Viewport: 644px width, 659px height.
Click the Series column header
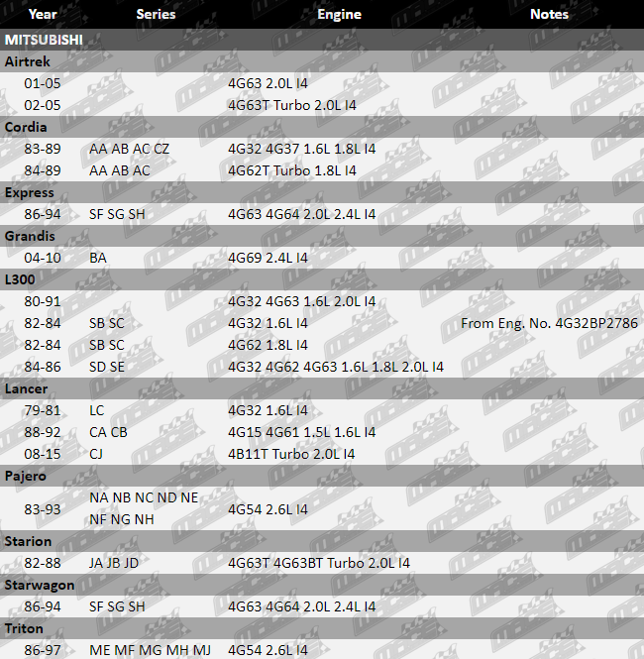[x=156, y=14]
